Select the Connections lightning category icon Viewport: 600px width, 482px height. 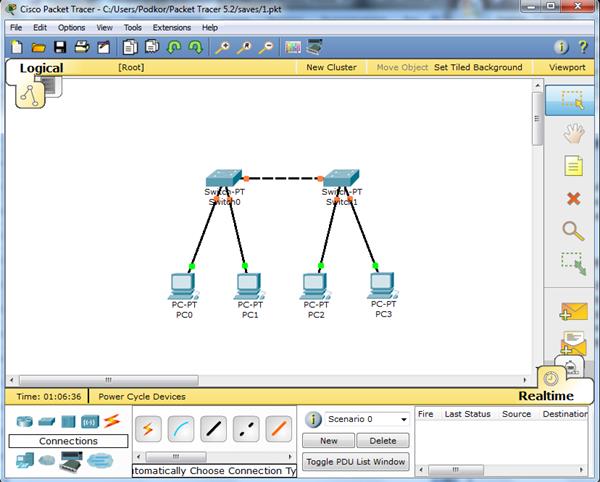(x=112, y=421)
